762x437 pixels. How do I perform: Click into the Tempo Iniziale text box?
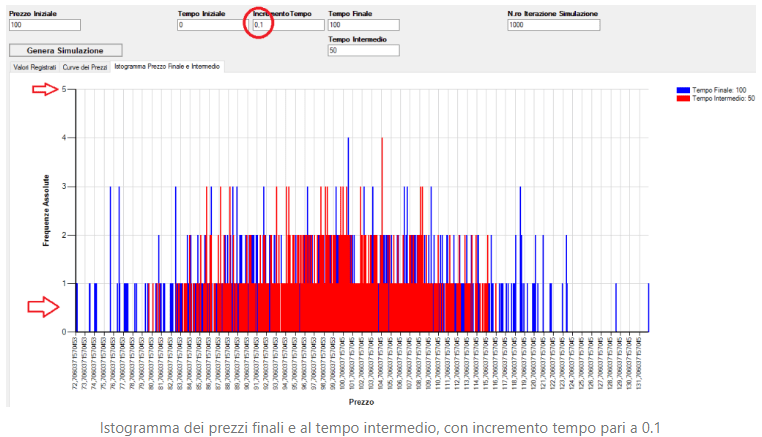pyautogui.click(x=210, y=25)
